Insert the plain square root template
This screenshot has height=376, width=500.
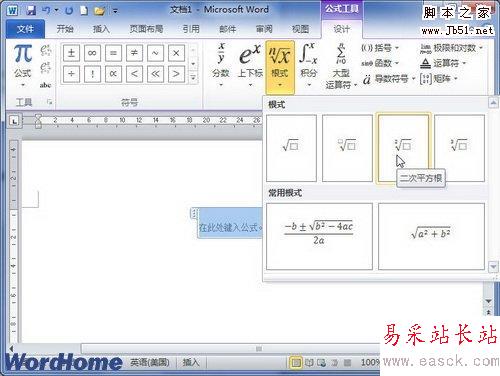pos(291,148)
